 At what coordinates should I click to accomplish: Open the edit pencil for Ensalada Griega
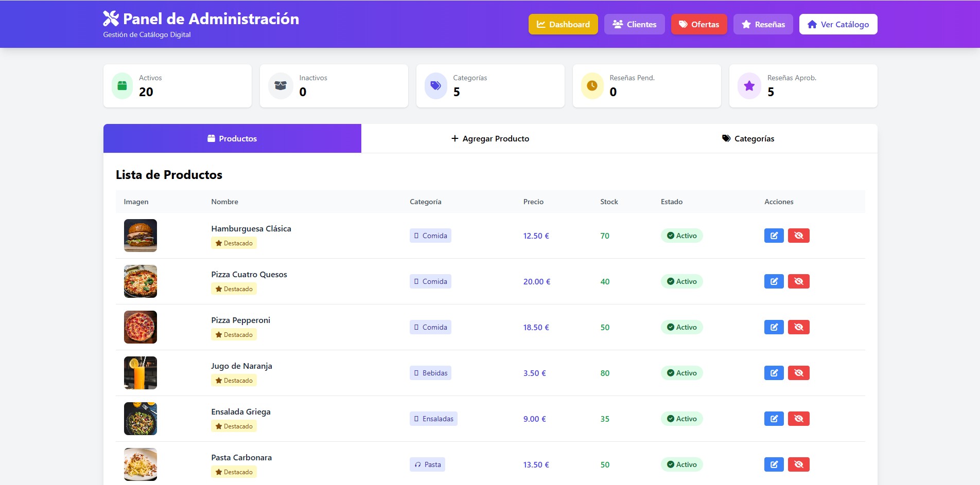pyautogui.click(x=774, y=419)
